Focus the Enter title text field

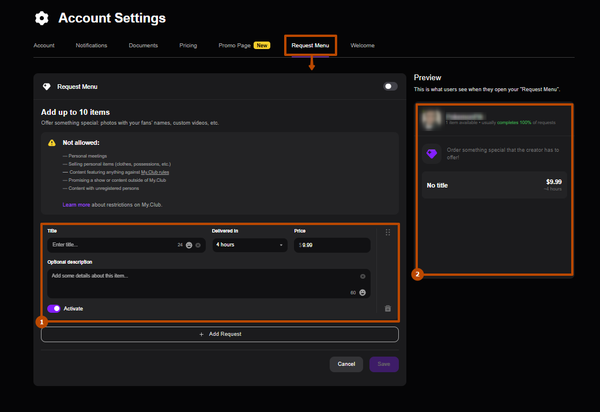110,245
